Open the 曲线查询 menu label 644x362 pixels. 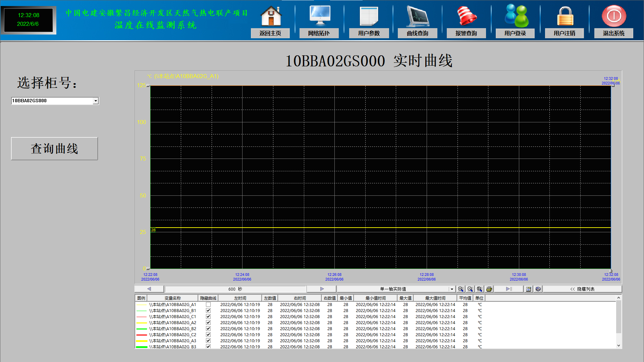point(417,33)
